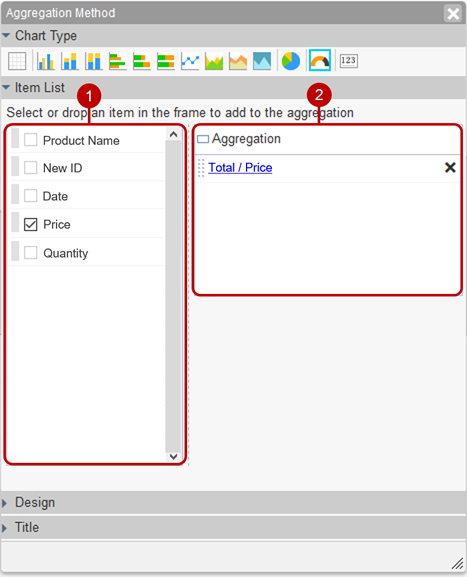Select the 100% stacked vertical bar icon
Screen dimensions: 467x577
pyautogui.click(x=93, y=61)
